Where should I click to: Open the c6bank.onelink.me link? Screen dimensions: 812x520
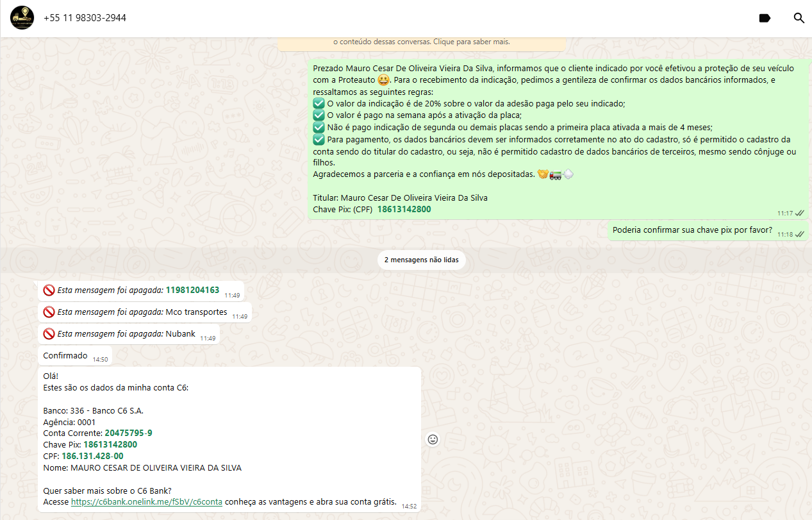click(x=147, y=502)
